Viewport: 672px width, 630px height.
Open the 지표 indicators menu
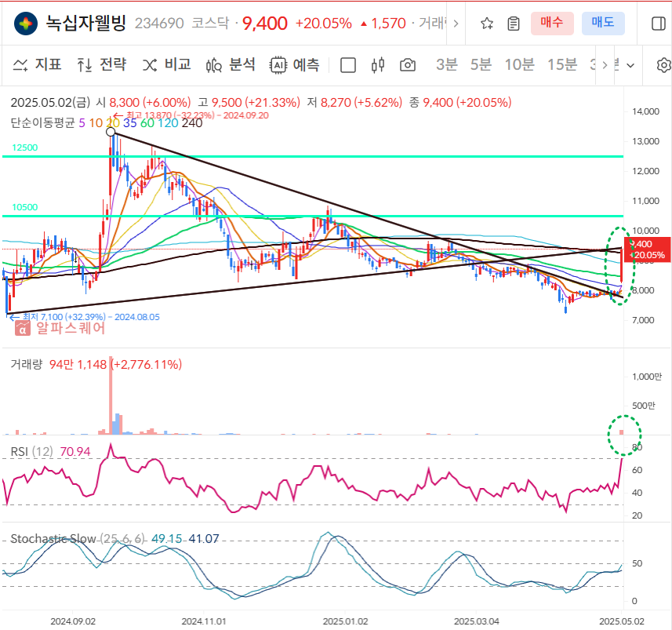tap(38, 65)
